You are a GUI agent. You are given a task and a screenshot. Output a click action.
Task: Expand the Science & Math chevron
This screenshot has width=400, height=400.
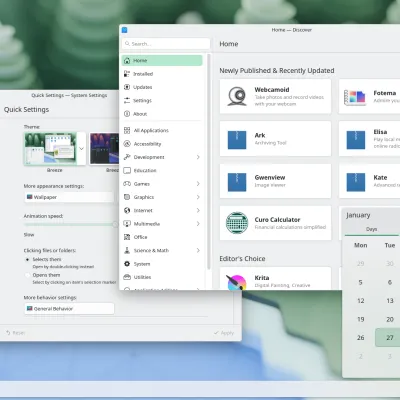click(x=198, y=250)
